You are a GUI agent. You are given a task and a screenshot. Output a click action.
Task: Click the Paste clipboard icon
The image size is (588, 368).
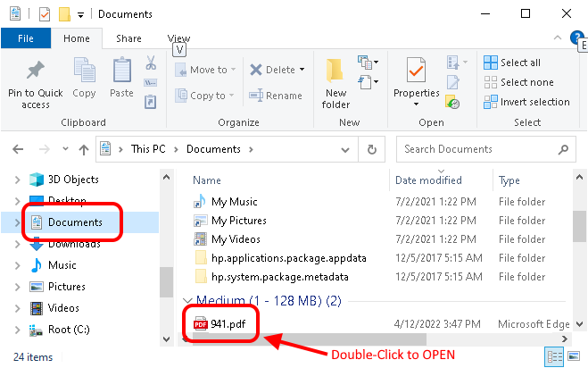click(x=121, y=71)
